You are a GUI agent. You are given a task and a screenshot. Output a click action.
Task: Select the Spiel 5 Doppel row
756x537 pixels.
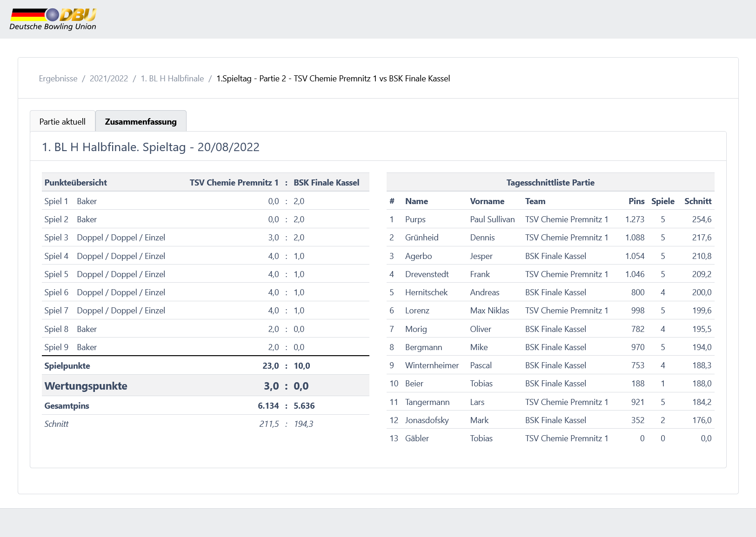point(206,274)
